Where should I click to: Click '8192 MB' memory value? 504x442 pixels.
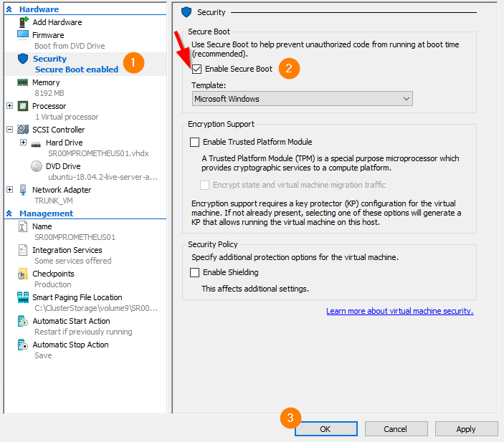pyautogui.click(x=49, y=93)
